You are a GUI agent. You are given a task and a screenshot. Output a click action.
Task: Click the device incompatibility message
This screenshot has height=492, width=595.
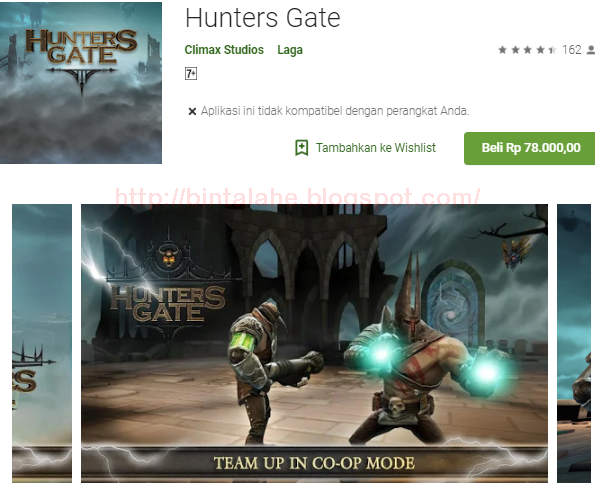tap(335, 111)
